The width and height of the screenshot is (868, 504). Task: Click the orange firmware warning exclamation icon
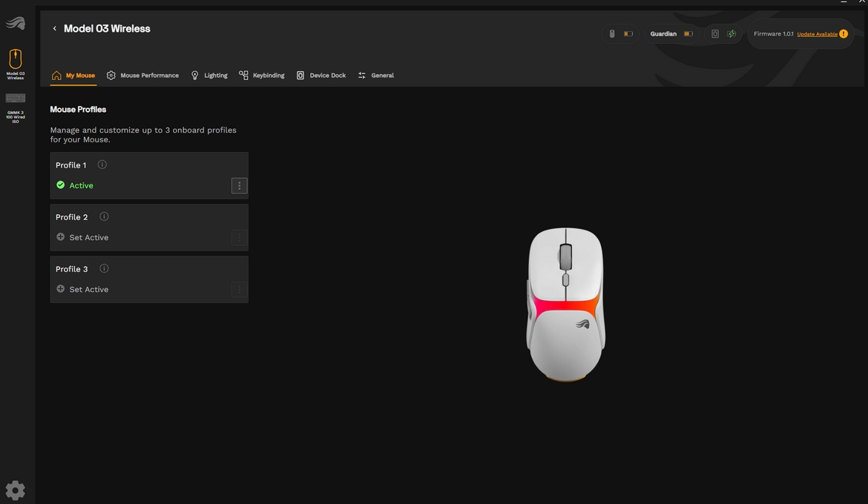click(x=843, y=34)
